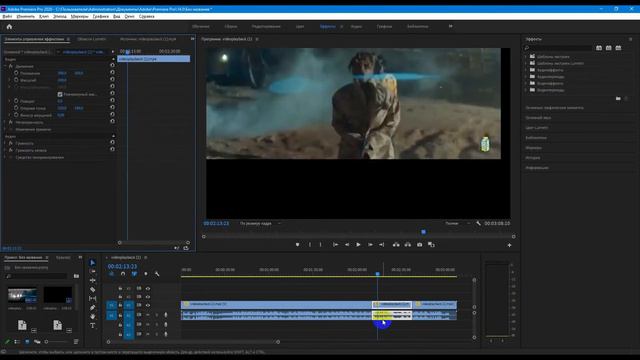Expand Channel Volume audio effect
This screenshot has height=360, width=640.
5,150
